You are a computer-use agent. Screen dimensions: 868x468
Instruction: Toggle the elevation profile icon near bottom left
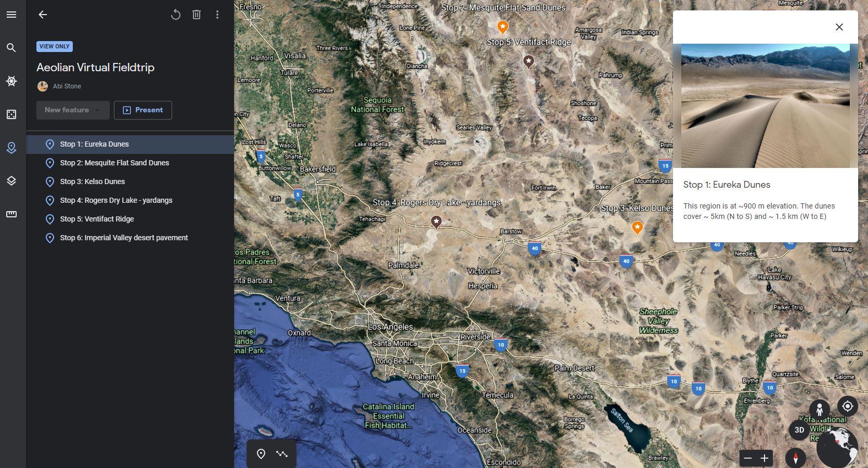point(281,453)
